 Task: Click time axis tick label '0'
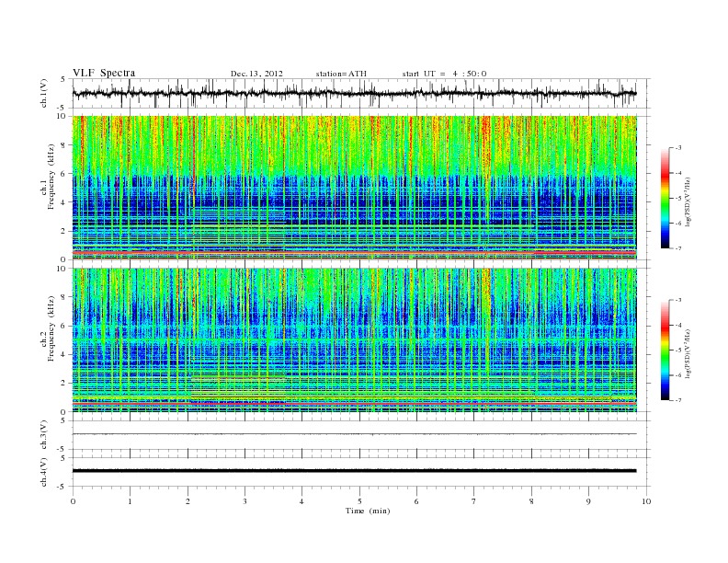pos(73,501)
